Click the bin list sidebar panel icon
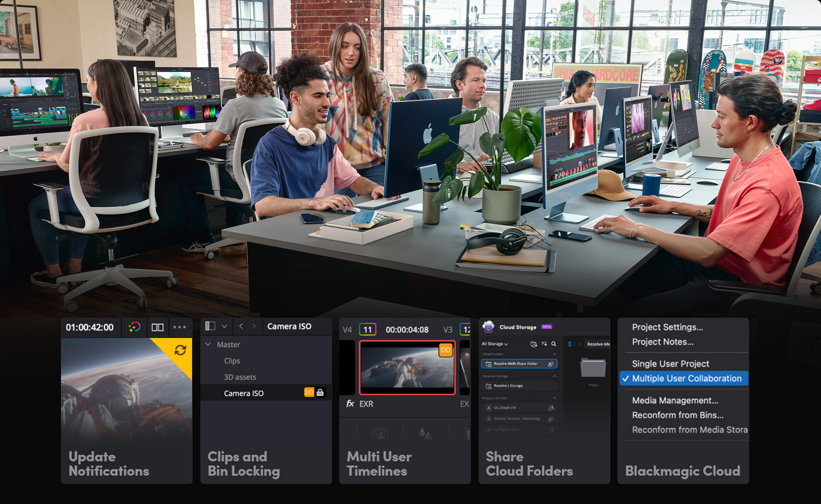Image resolution: width=821 pixels, height=504 pixels. tap(210, 326)
